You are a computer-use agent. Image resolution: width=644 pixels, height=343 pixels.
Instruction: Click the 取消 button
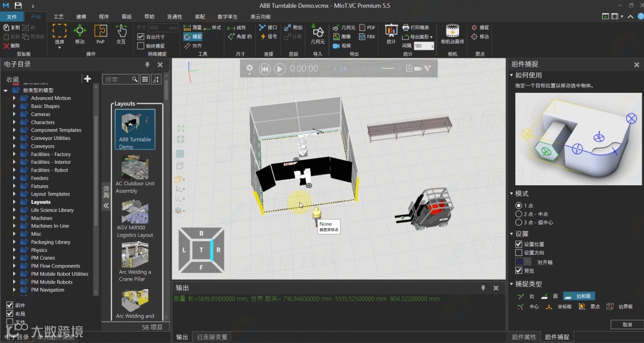pos(627,325)
